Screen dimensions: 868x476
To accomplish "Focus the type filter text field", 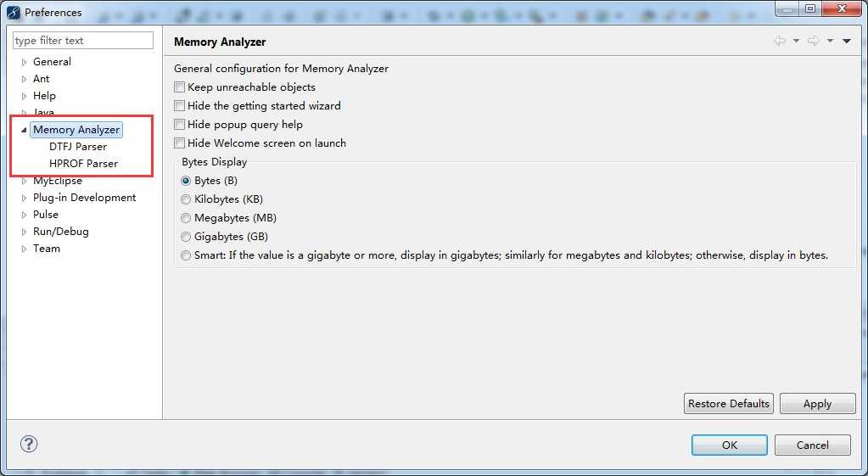I will pyautogui.click(x=83, y=41).
